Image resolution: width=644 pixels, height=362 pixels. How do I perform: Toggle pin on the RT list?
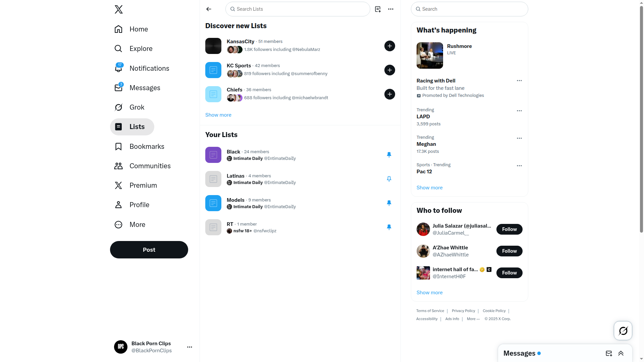[389, 227]
